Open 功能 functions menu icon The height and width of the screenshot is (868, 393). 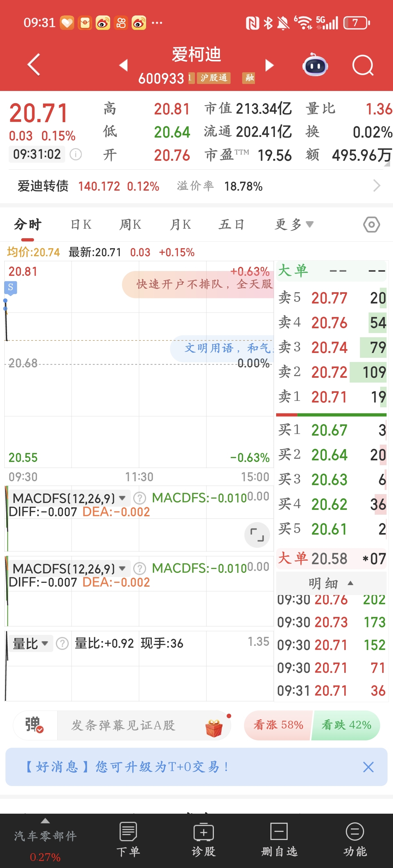coord(355,839)
